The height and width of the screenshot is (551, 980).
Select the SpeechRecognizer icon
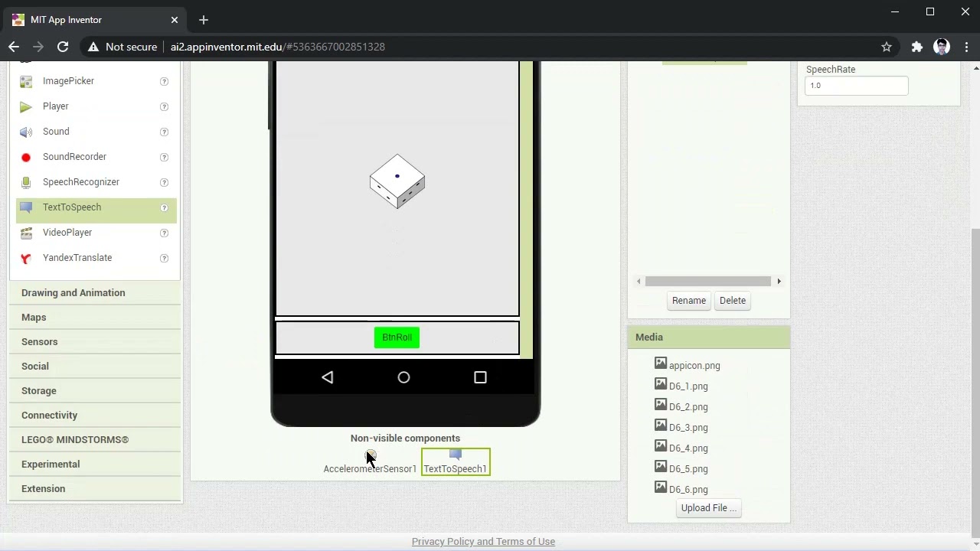pos(26,182)
